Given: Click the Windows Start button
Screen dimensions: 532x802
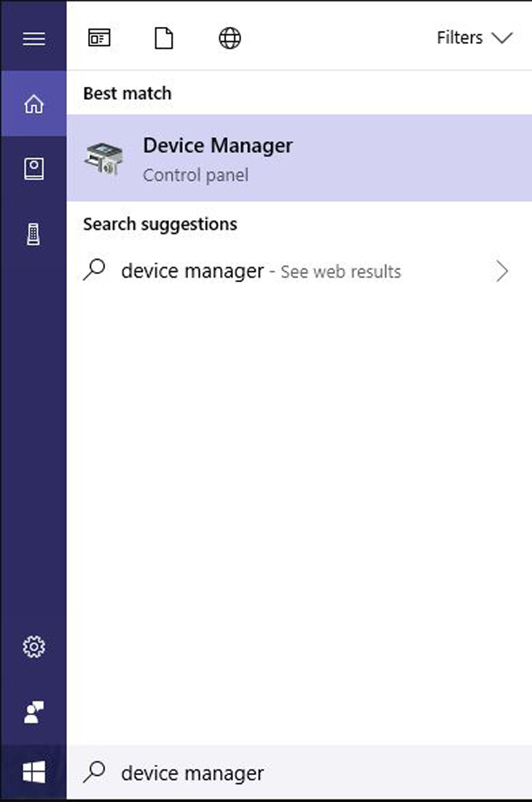Looking at the screenshot, I should pyautogui.click(x=34, y=772).
